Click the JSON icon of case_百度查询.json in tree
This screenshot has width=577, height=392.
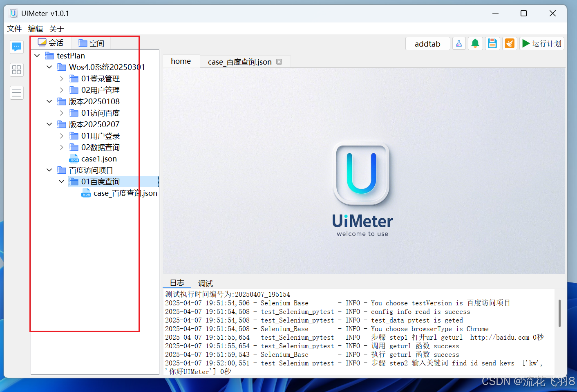[86, 193]
